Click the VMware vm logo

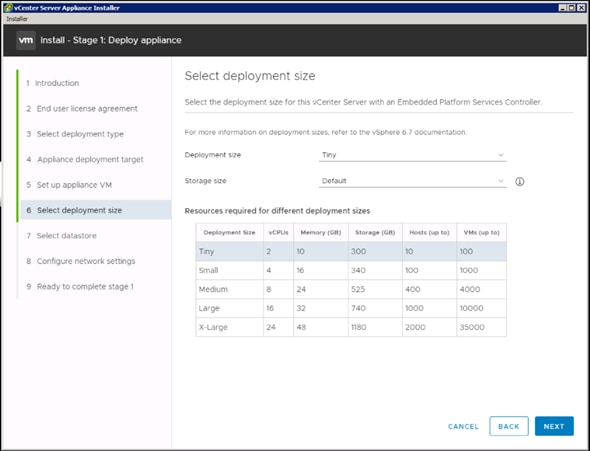[26, 40]
